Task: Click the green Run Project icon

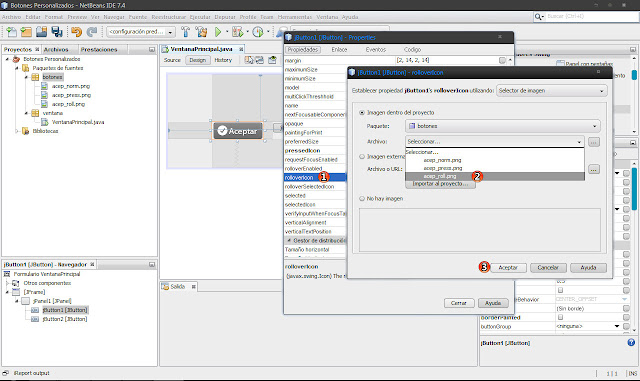Action: coord(218,32)
